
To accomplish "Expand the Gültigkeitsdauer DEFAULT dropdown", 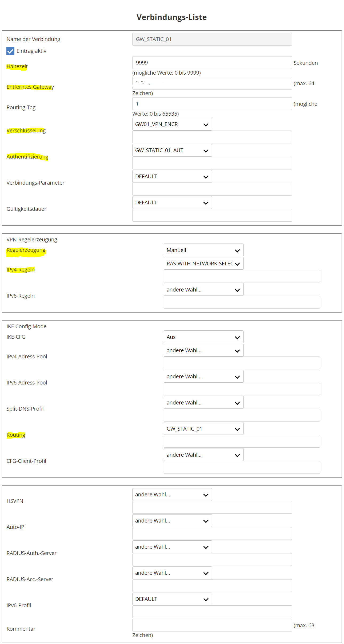I will coord(172,202).
